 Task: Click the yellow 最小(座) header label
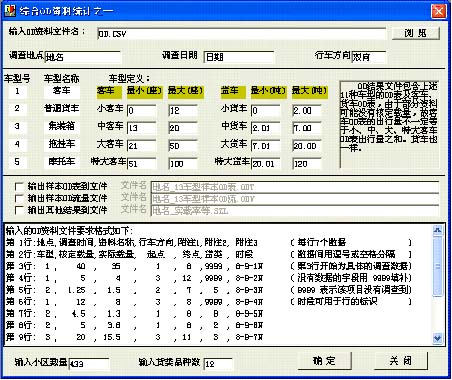click(145, 91)
